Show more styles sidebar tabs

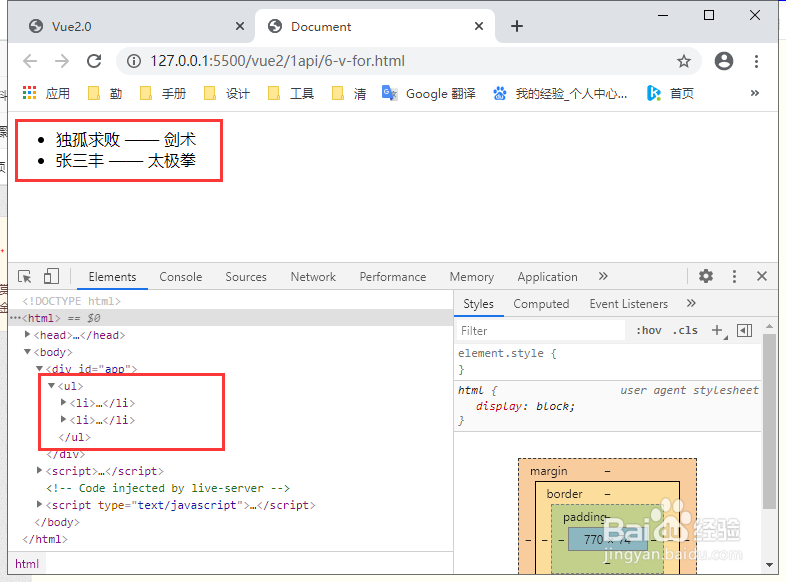coord(691,303)
